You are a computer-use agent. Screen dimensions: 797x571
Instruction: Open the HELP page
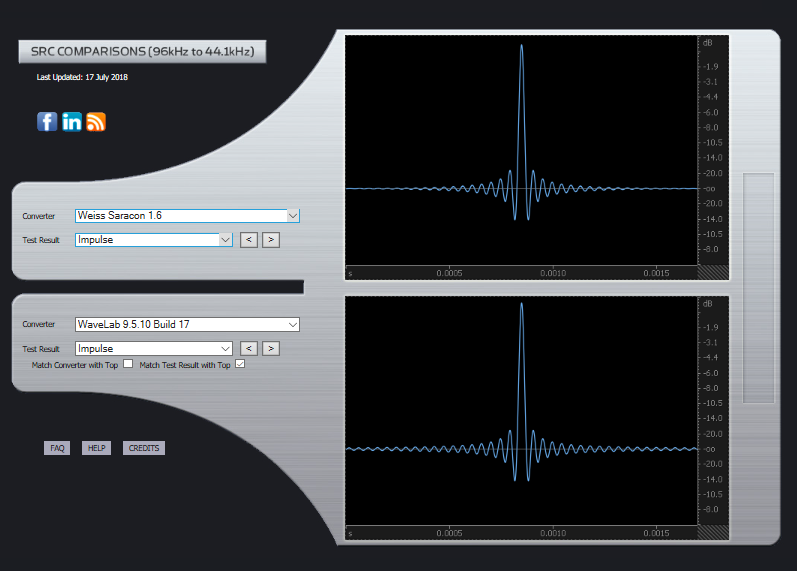(x=97, y=448)
